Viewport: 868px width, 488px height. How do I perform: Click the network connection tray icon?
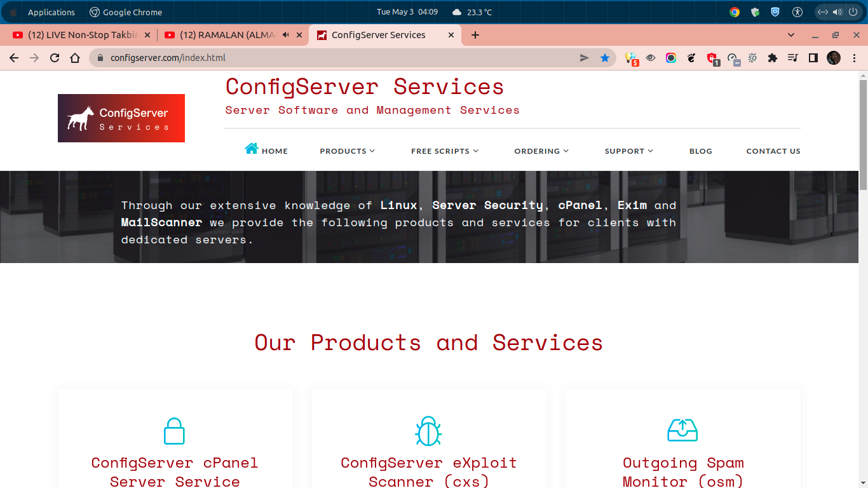(822, 12)
